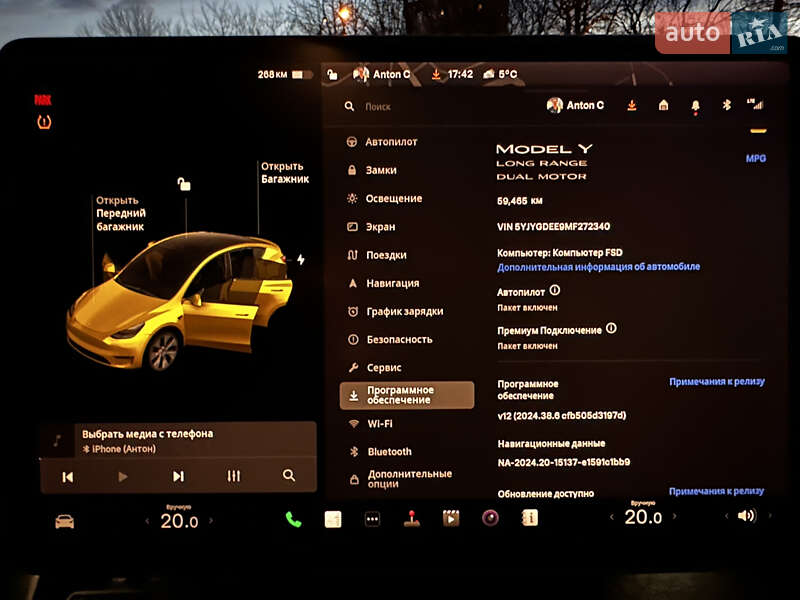800x600 pixels.
Task: Click Дополнительная информация об автомобиле link
Action: [598, 267]
